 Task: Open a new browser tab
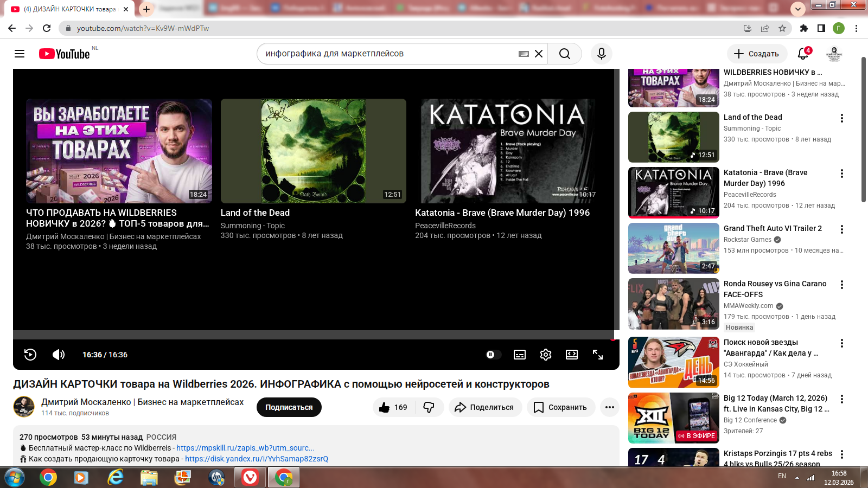(146, 9)
